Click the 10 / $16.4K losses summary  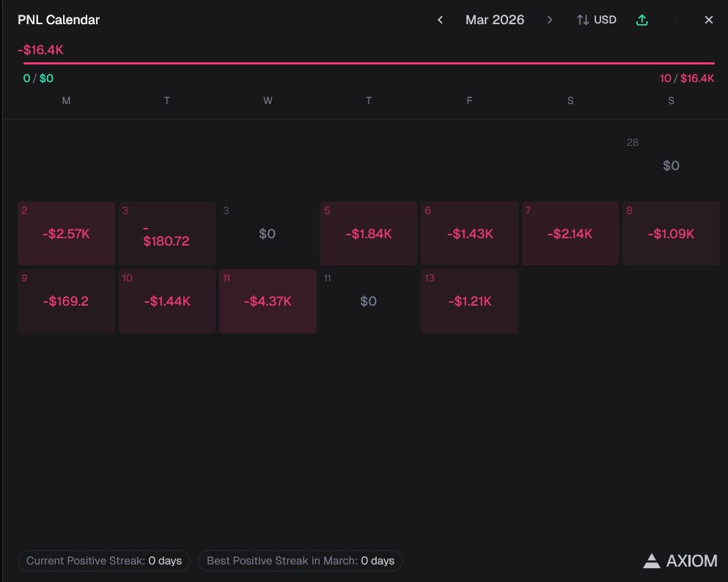pyautogui.click(x=687, y=78)
